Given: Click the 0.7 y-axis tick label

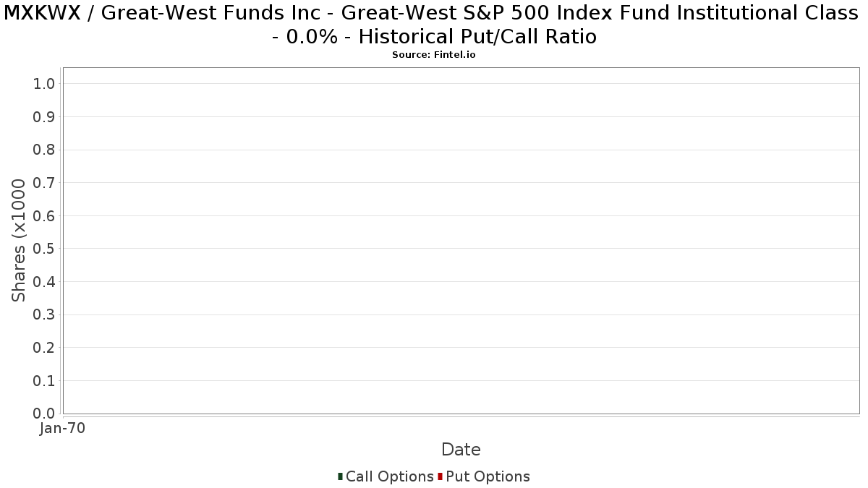Looking at the screenshot, I should pos(44,183).
